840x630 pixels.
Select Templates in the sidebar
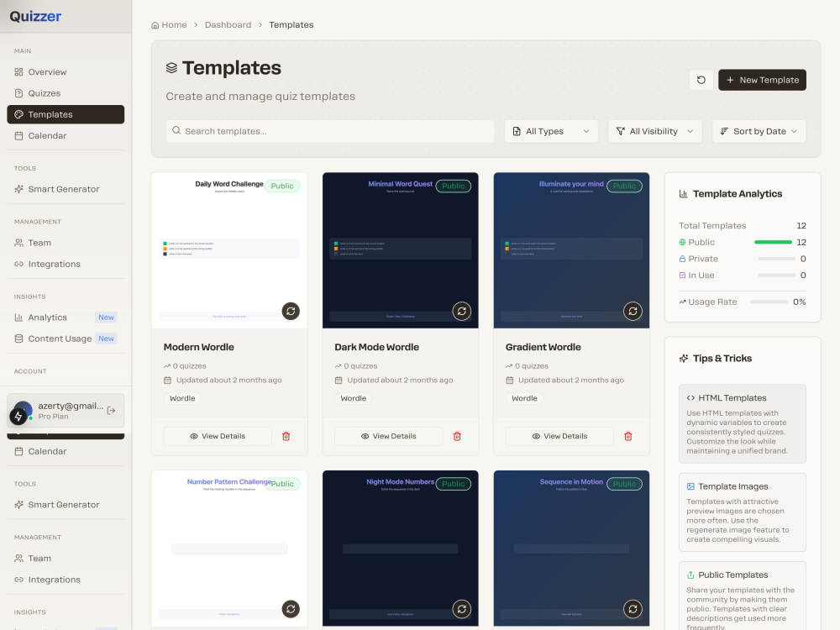(x=66, y=114)
